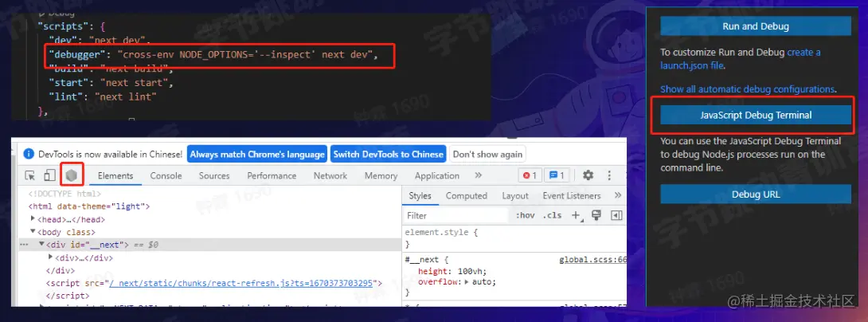Image resolution: width=868 pixels, height=322 pixels.
Task: Collapse the div id __next node
Action: point(41,245)
